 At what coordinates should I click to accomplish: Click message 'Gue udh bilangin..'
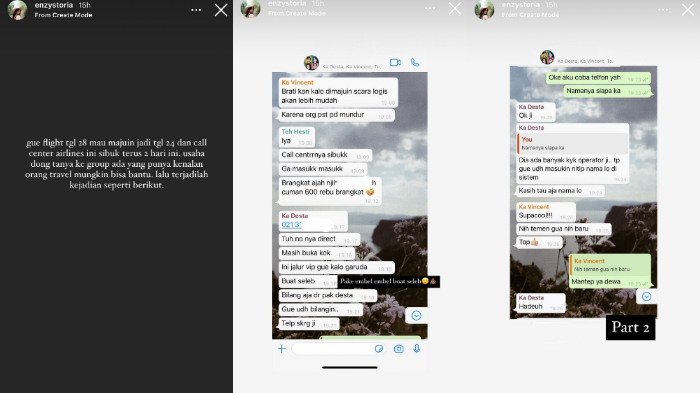point(321,309)
